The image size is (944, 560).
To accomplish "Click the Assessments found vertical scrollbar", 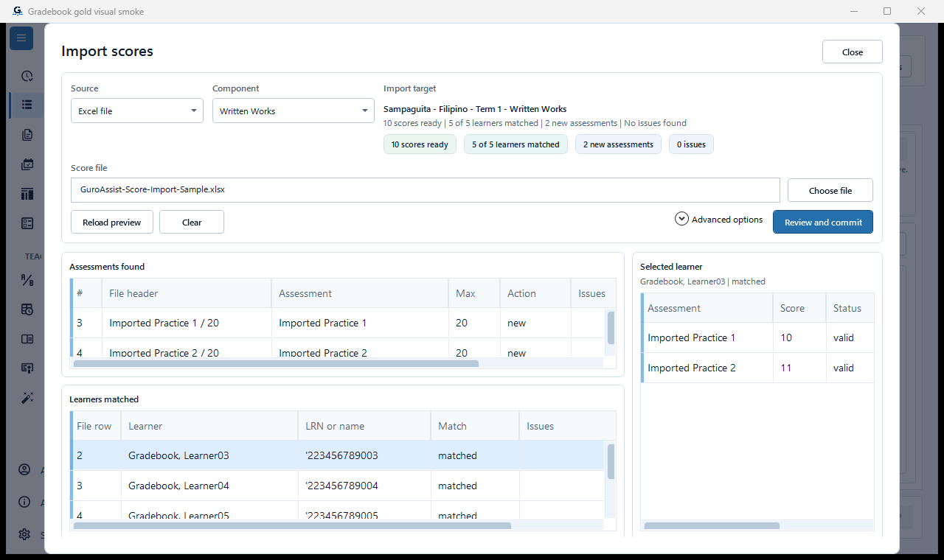I will point(611,327).
